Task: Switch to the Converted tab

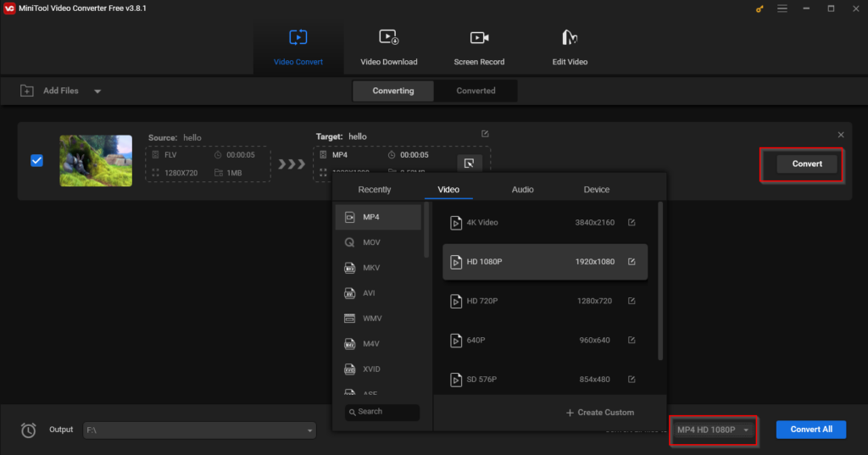Action: pos(476,91)
